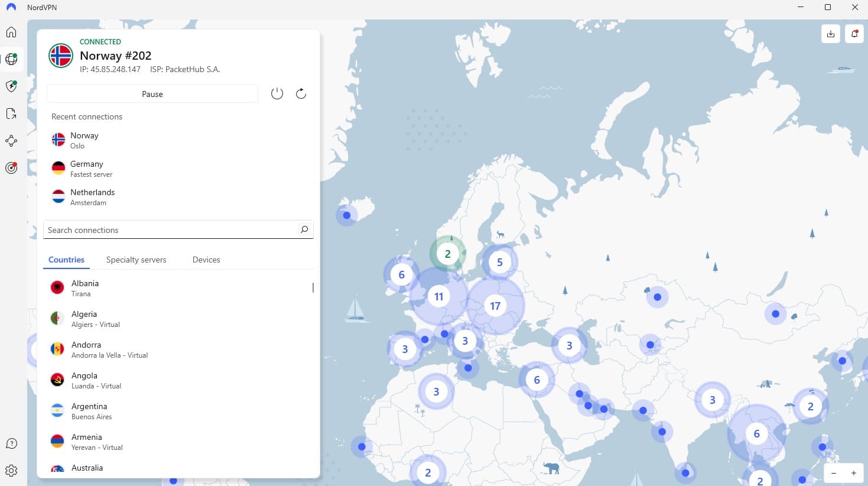
Task: Click the Angola flag icon
Action: pos(57,380)
